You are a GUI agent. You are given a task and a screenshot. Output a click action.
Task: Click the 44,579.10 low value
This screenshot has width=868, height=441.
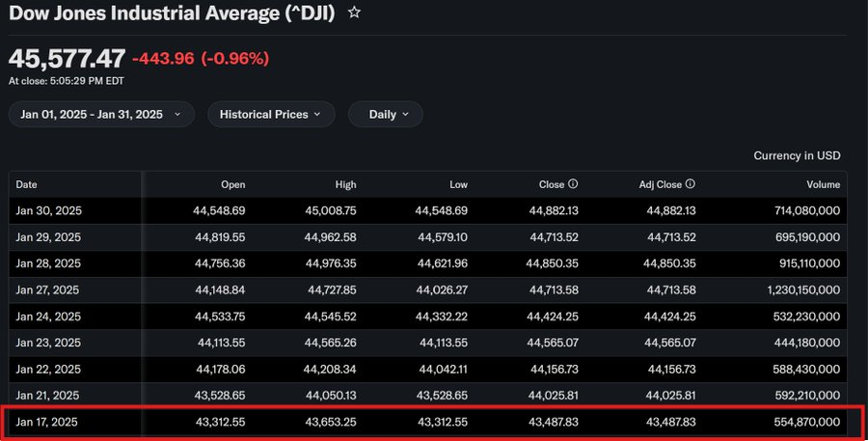[443, 237]
